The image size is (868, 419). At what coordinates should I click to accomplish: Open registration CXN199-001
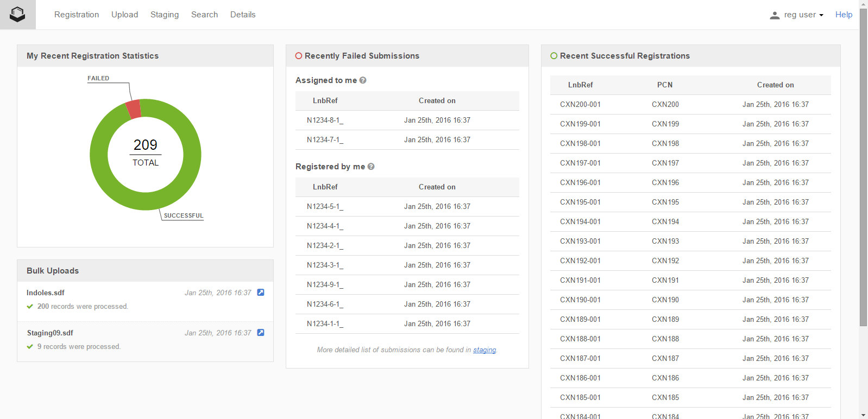[581, 124]
